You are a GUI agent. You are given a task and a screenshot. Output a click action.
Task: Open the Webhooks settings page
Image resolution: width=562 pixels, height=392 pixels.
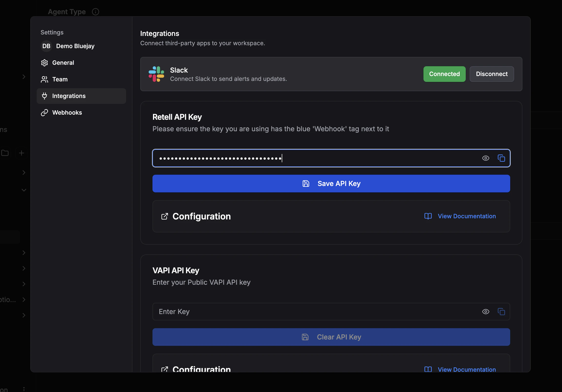tap(67, 113)
